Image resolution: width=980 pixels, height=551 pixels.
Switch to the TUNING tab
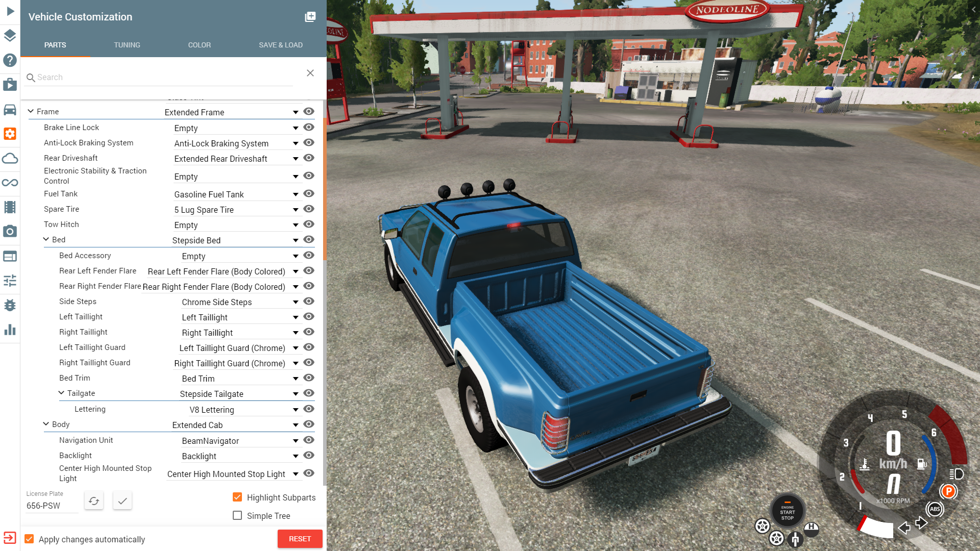pyautogui.click(x=127, y=45)
